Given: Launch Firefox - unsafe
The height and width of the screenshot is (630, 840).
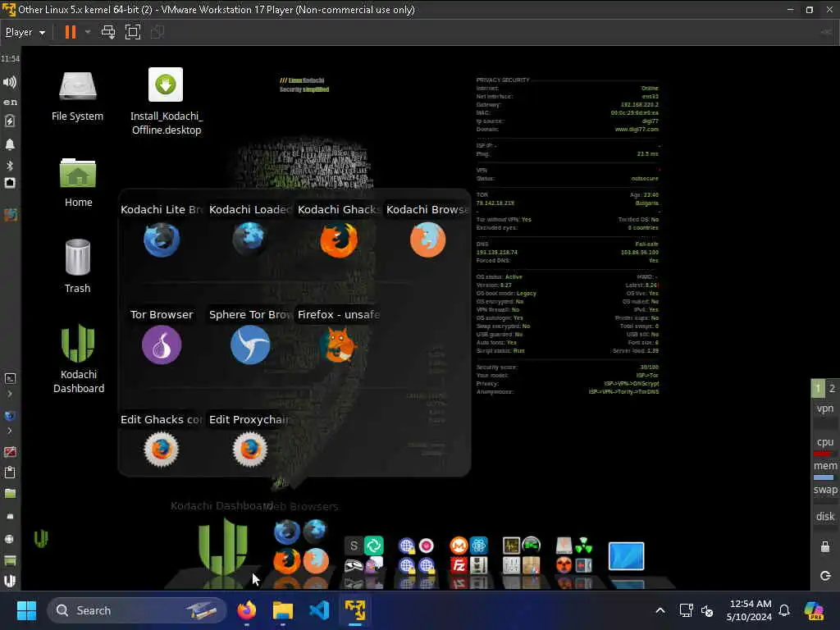Looking at the screenshot, I should point(339,345).
